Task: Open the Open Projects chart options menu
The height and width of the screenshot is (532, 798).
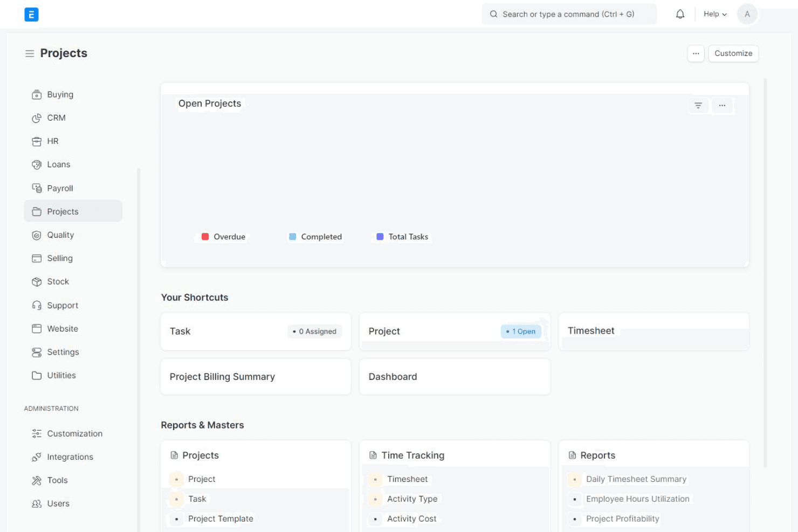Action: [722, 106]
